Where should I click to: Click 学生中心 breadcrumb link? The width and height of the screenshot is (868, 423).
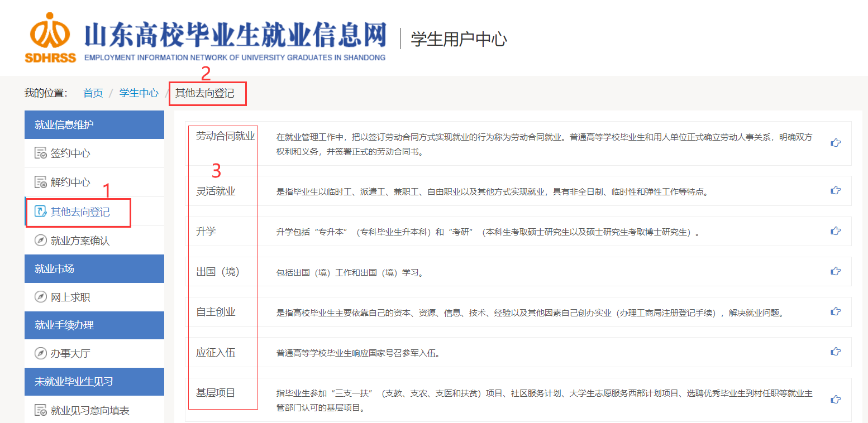pos(139,93)
